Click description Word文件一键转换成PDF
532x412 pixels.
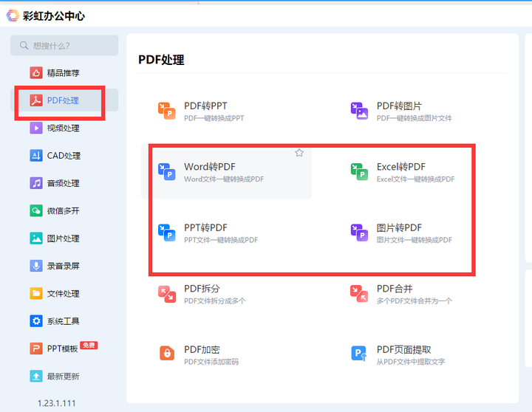pos(224,179)
